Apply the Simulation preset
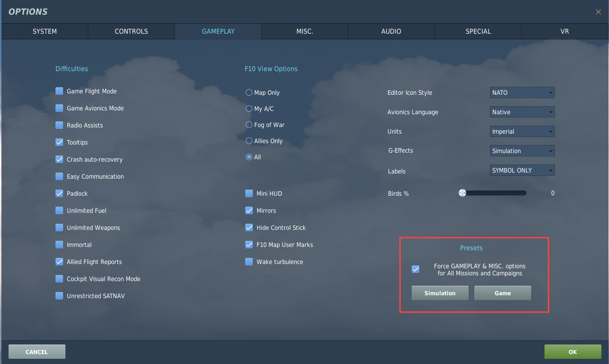Image resolution: width=609 pixels, height=364 pixels. [440, 293]
